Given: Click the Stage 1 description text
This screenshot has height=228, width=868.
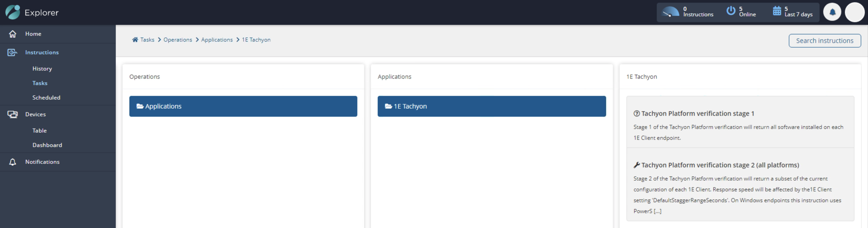Looking at the screenshot, I should point(738,132).
